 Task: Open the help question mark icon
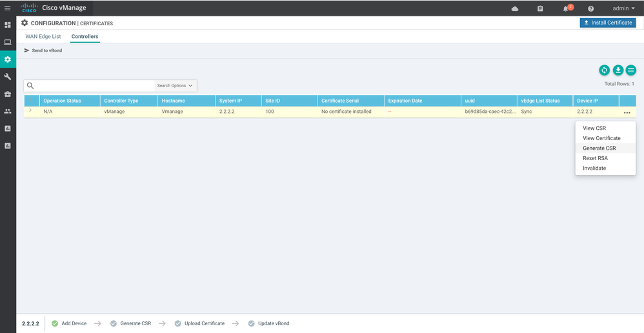(590, 8)
